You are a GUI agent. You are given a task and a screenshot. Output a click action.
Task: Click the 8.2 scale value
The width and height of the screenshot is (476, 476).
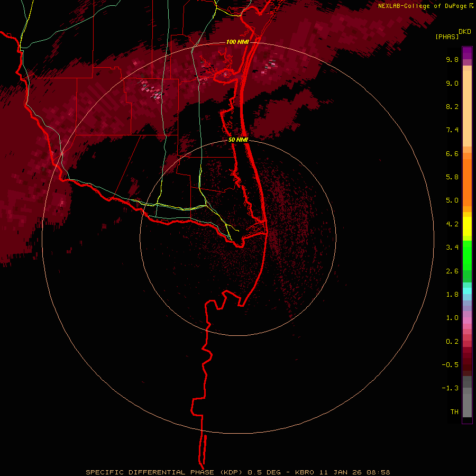tap(452, 107)
